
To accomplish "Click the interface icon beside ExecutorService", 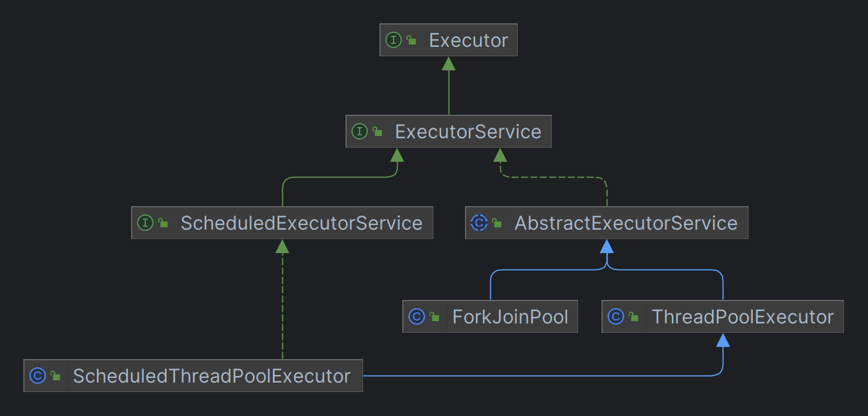I will coord(360,131).
